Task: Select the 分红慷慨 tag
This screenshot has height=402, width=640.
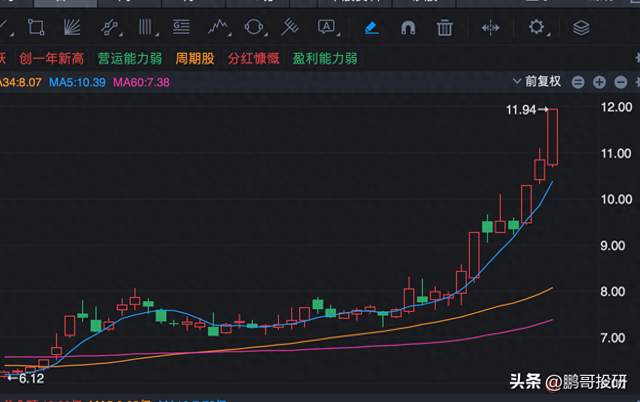Action: [x=253, y=58]
